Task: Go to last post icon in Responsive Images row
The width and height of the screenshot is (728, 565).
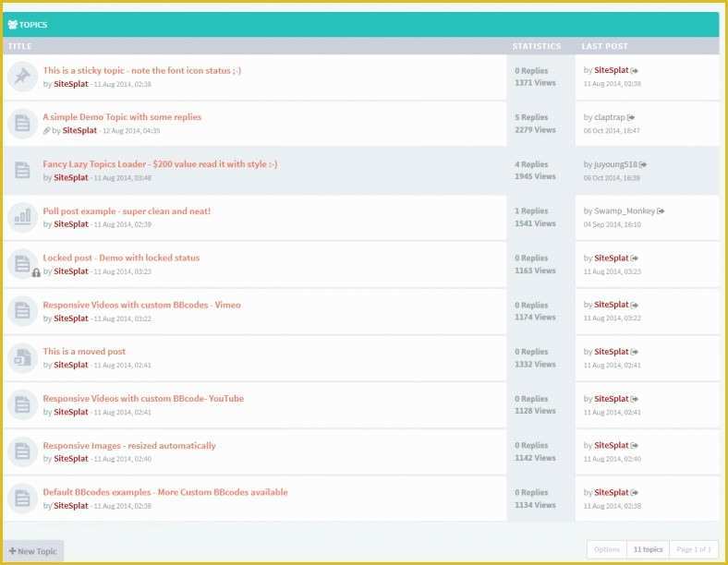Action: (x=634, y=445)
